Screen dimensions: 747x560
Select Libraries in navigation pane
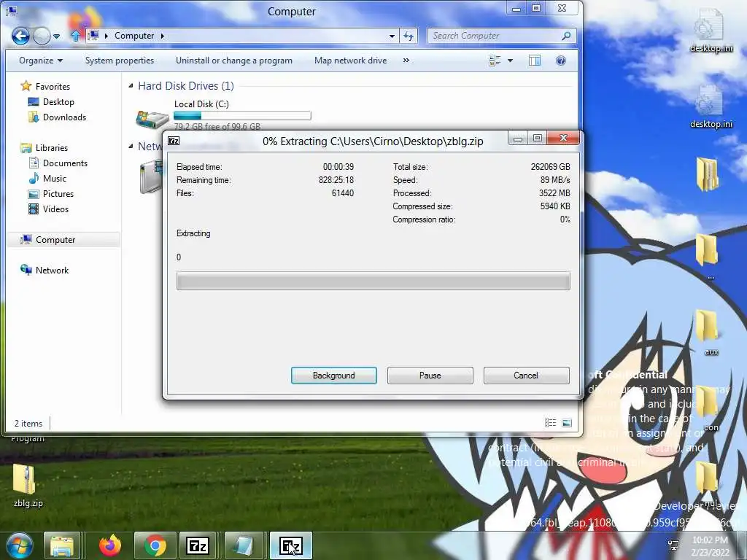tap(52, 147)
